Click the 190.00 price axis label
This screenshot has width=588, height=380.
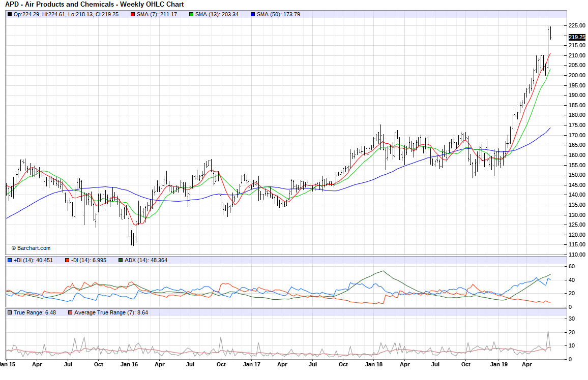point(577,95)
